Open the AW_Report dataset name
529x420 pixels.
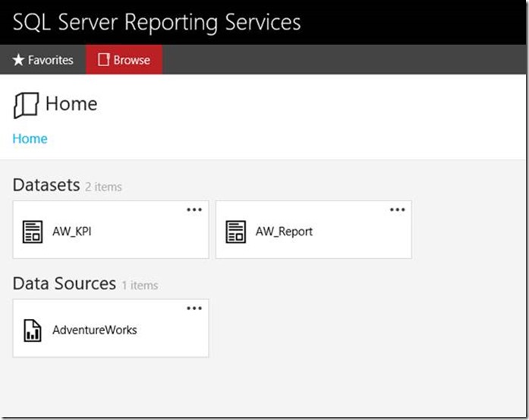pos(284,232)
